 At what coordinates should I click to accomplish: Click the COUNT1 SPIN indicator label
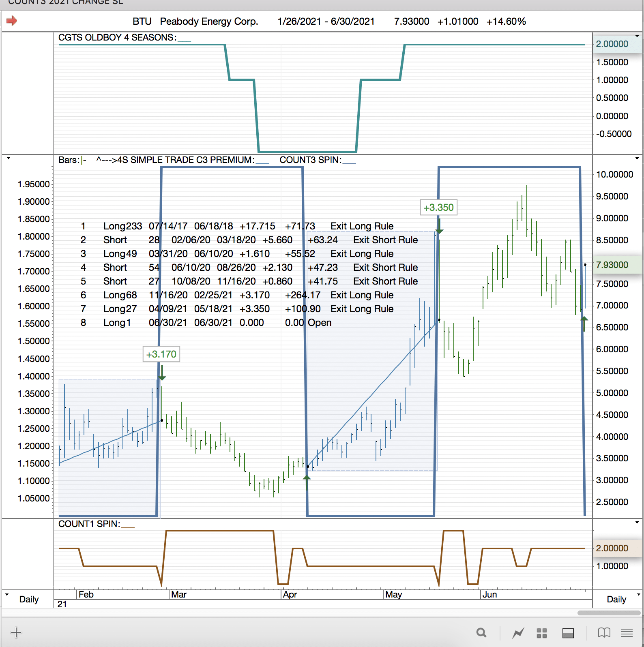(x=89, y=524)
